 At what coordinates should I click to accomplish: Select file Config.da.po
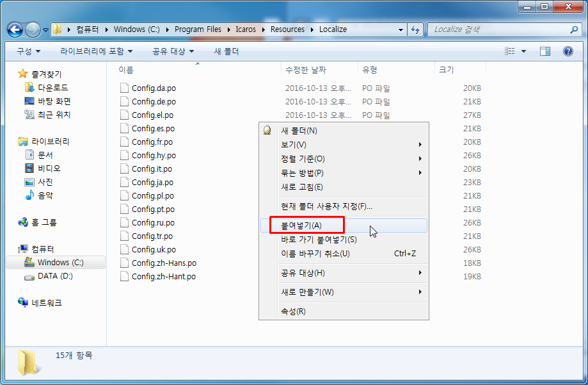pos(154,88)
